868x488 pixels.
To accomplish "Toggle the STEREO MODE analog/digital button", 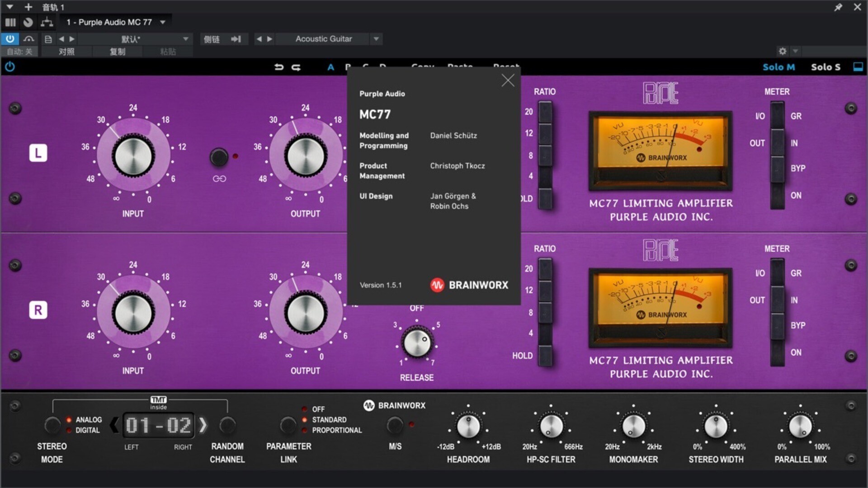I will pos(52,425).
